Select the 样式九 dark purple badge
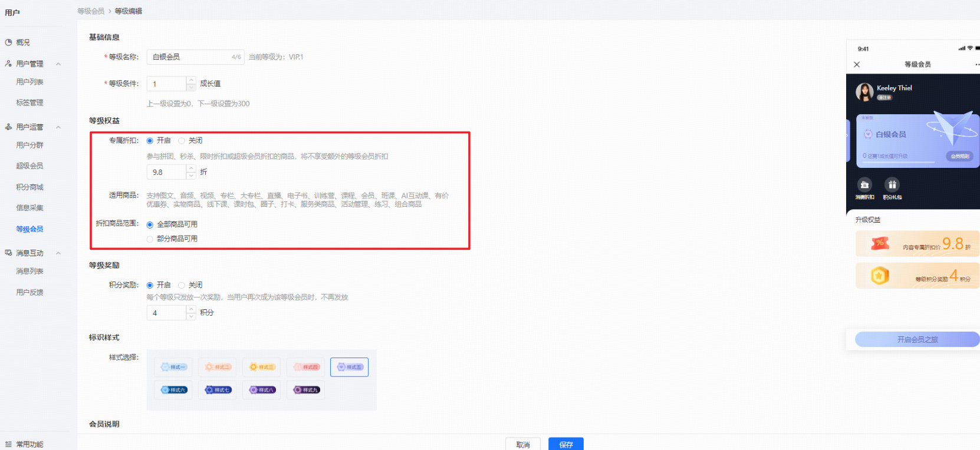Image resolution: width=980 pixels, height=450 pixels. [306, 390]
